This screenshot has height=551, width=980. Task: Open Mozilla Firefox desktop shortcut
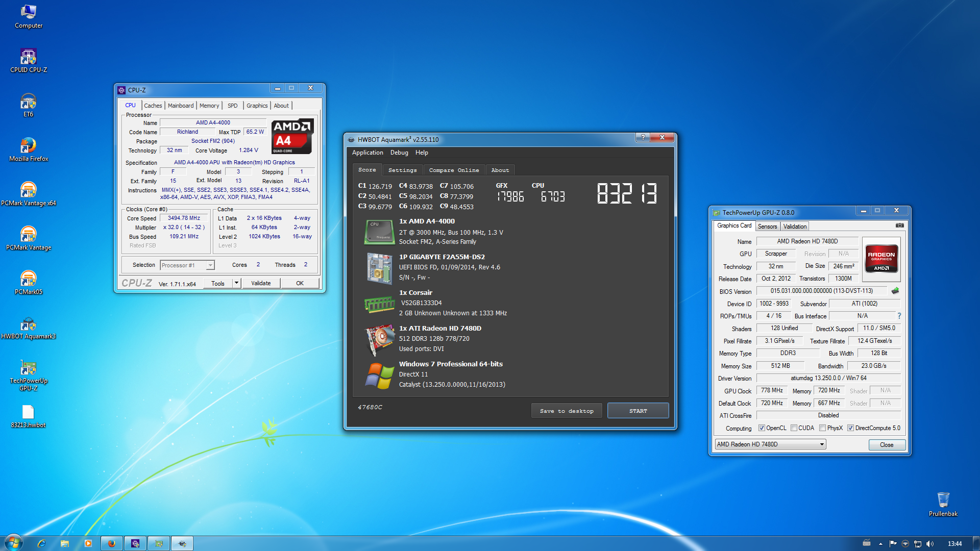29,149
